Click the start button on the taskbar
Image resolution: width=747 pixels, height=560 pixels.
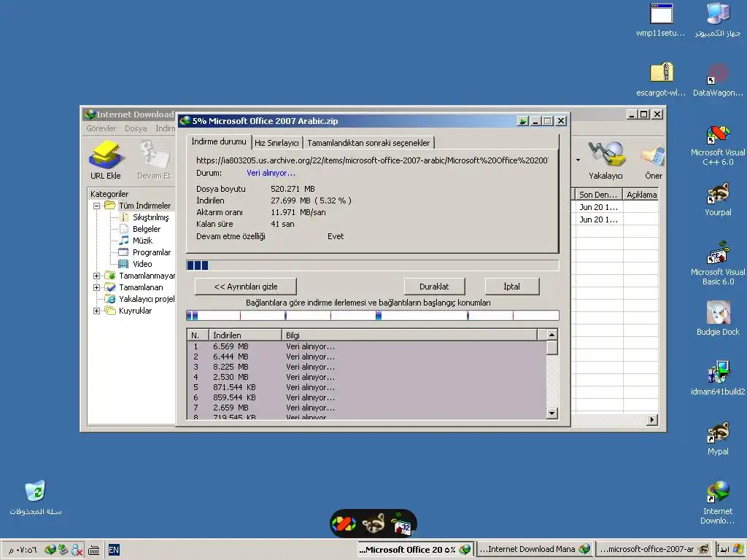point(729,550)
